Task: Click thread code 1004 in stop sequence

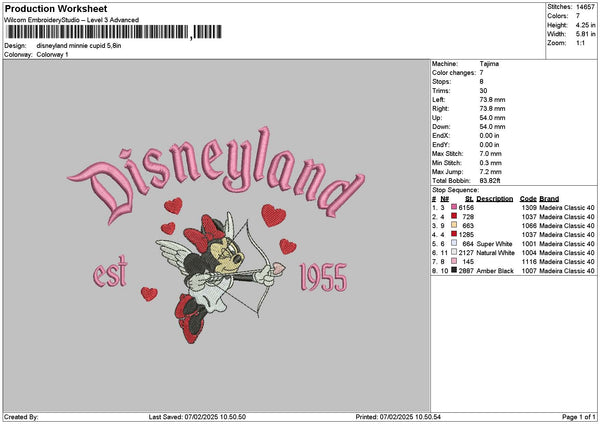Action: pyautogui.click(x=529, y=253)
